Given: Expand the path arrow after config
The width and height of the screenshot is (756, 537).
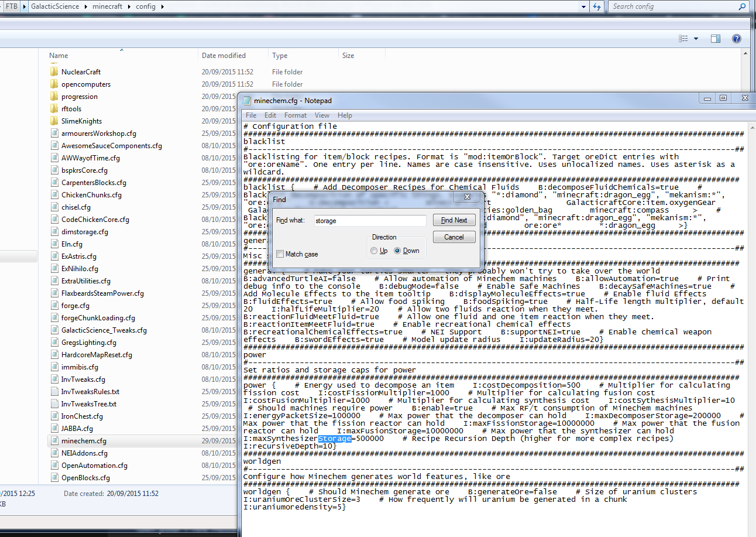Looking at the screenshot, I should [162, 6].
